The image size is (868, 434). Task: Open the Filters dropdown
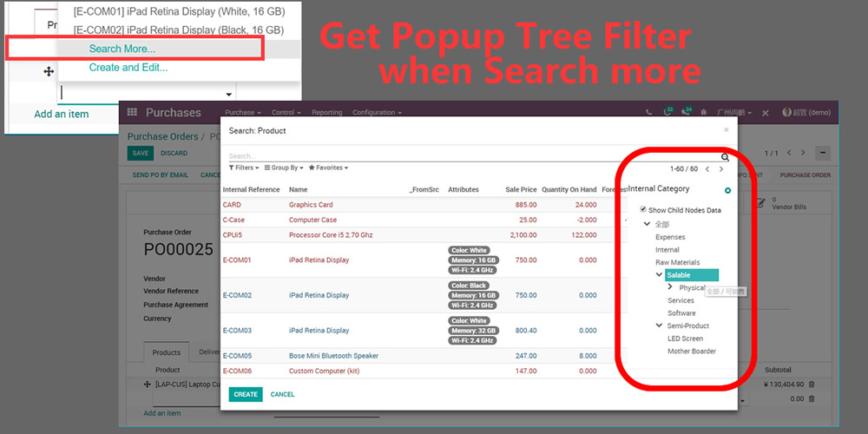coord(243,168)
